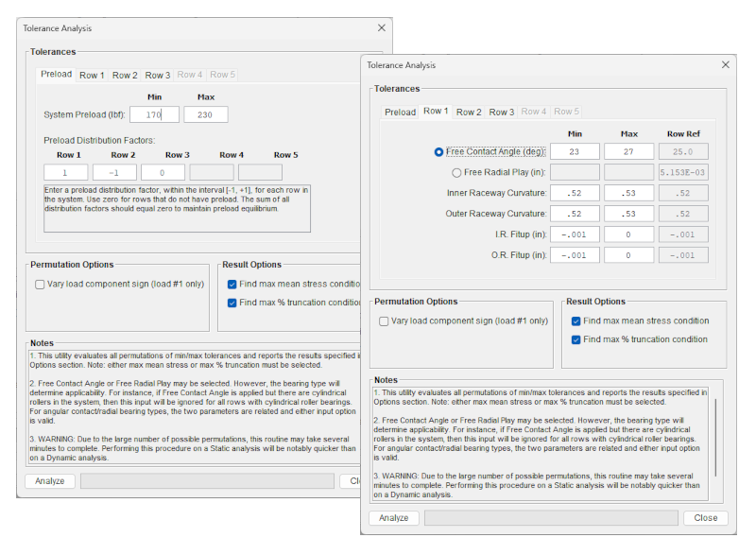The width and height of the screenshot is (756, 555).
Task: Open Preload tab in right dialog
Action: pyautogui.click(x=400, y=112)
